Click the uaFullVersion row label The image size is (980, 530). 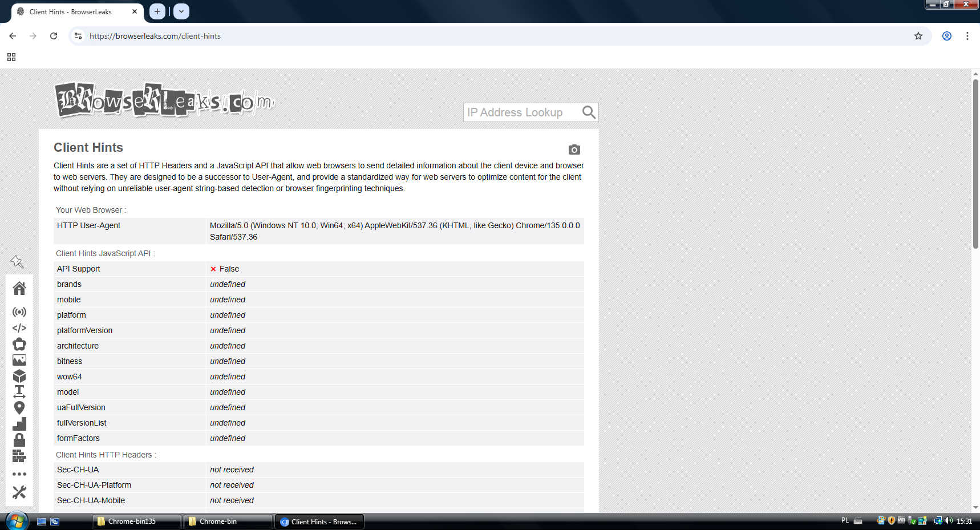(81, 407)
